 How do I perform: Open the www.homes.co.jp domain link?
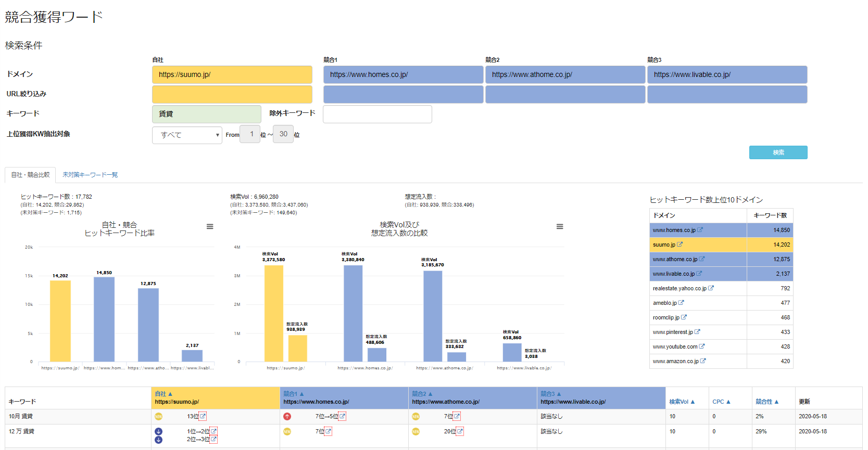tap(674, 230)
